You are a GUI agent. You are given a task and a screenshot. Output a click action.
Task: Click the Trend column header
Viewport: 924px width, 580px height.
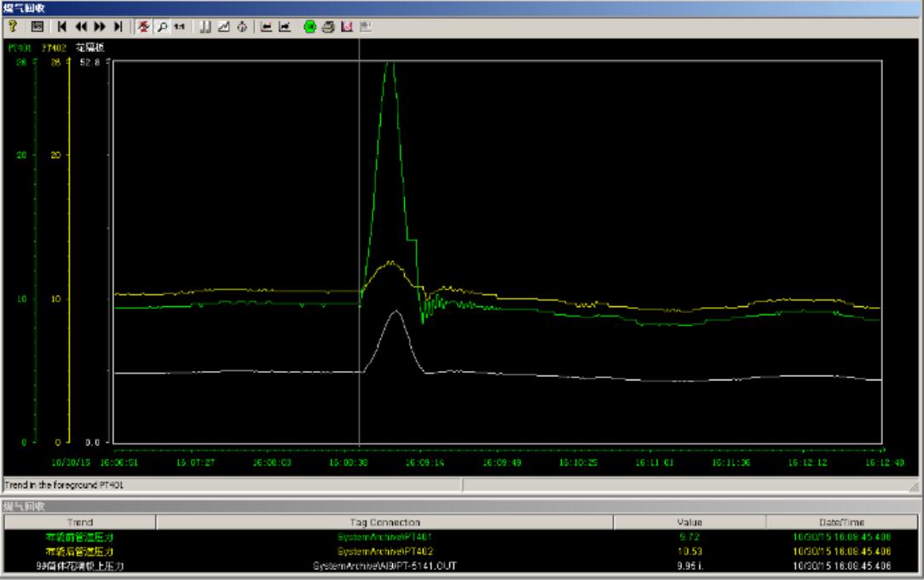point(80,522)
